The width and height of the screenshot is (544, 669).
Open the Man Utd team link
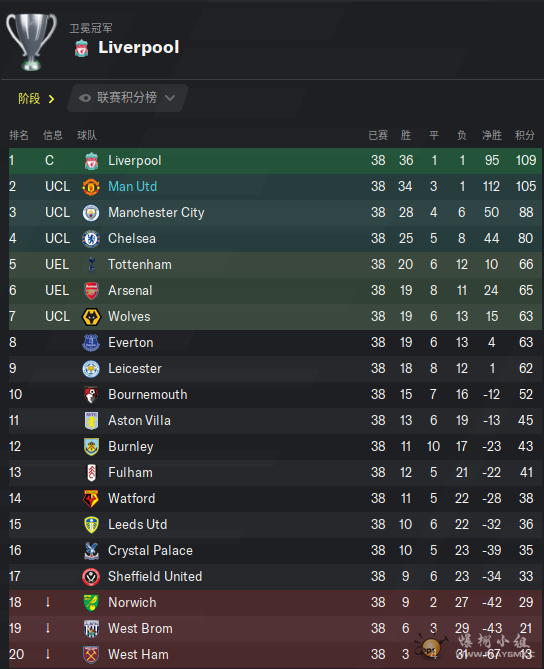[133, 186]
